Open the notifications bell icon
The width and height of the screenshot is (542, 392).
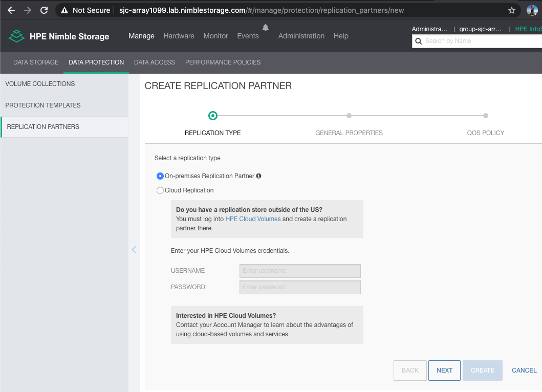coord(265,28)
